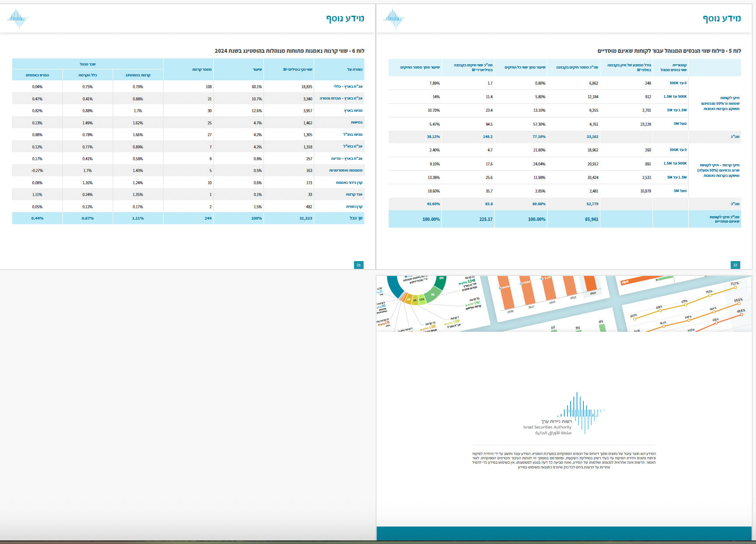This screenshot has height=544, width=756.
Task: Click the 'לוח 6' table title
Action: [x=289, y=51]
